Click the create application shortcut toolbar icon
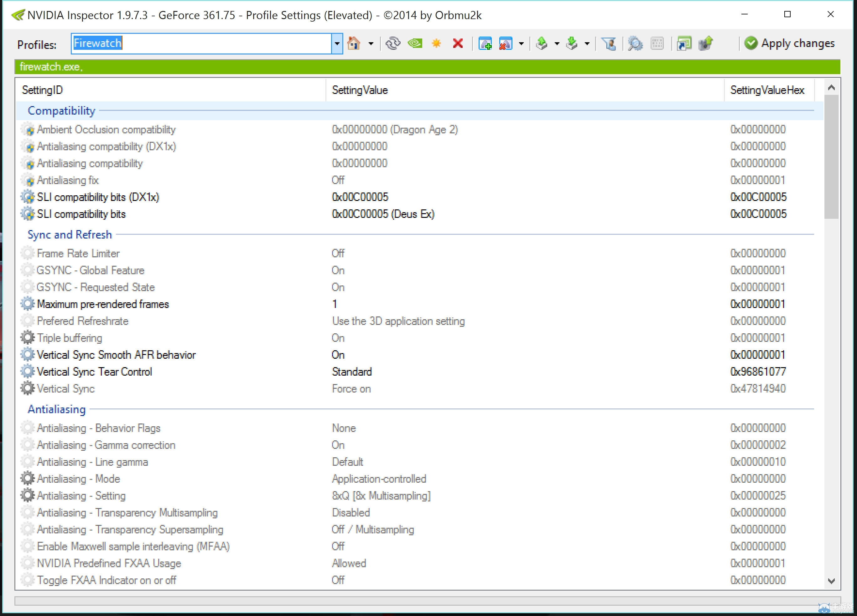 coord(684,44)
